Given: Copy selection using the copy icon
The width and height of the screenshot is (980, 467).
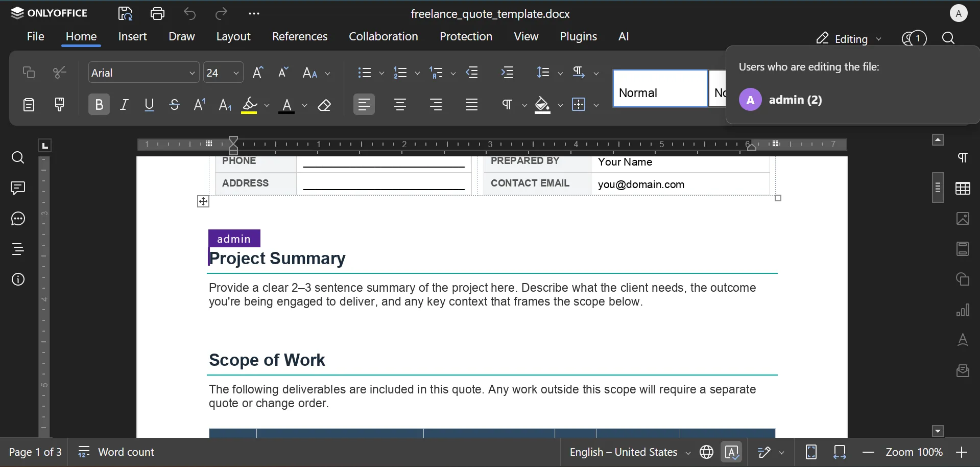Looking at the screenshot, I should (29, 73).
